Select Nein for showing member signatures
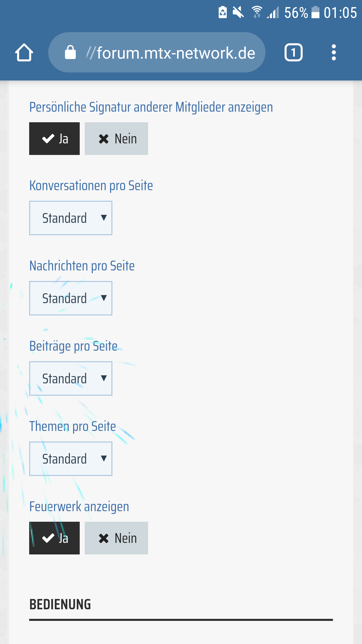 [x=116, y=139]
